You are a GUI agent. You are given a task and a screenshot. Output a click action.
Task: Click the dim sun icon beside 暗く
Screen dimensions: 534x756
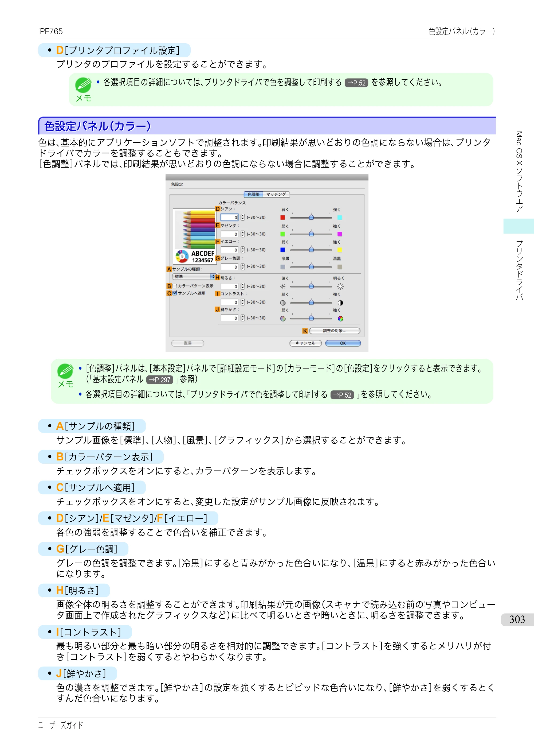coord(283,286)
